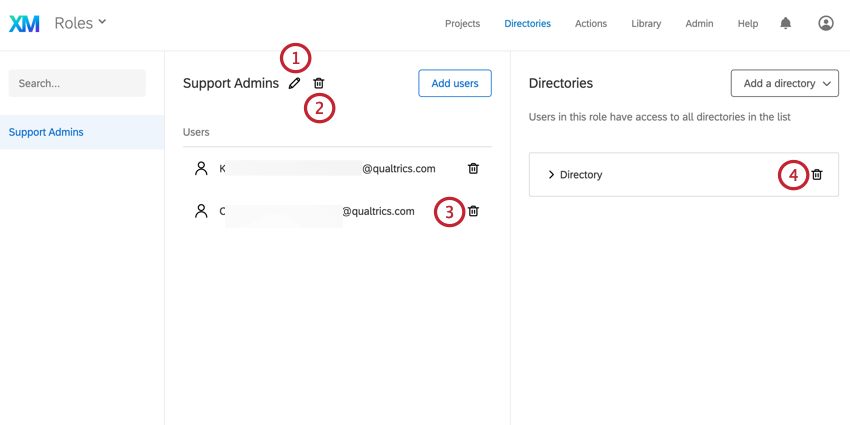Expand the Directory row chevron
This screenshot has width=850, height=425.
coord(551,175)
